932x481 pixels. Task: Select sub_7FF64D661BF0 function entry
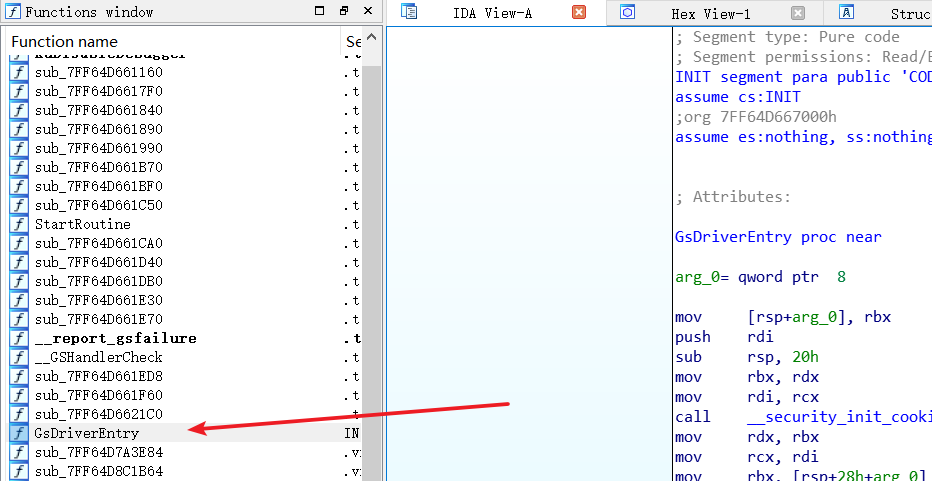pyautogui.click(x=98, y=186)
